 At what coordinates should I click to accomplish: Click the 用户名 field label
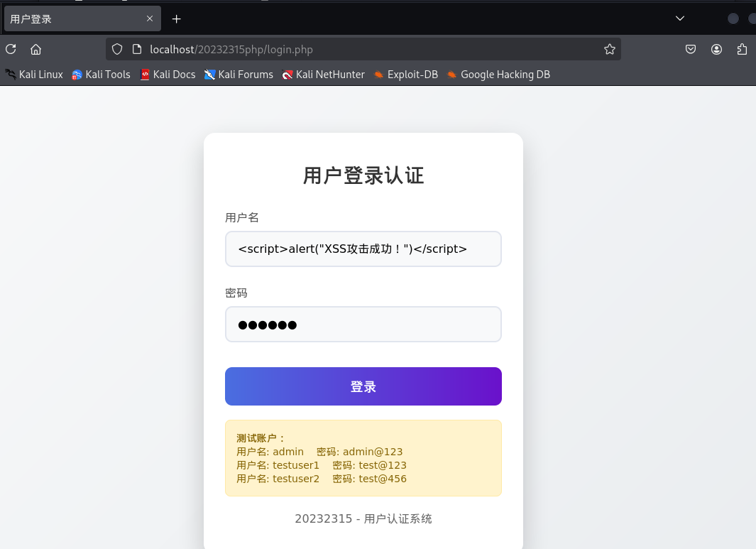click(242, 217)
